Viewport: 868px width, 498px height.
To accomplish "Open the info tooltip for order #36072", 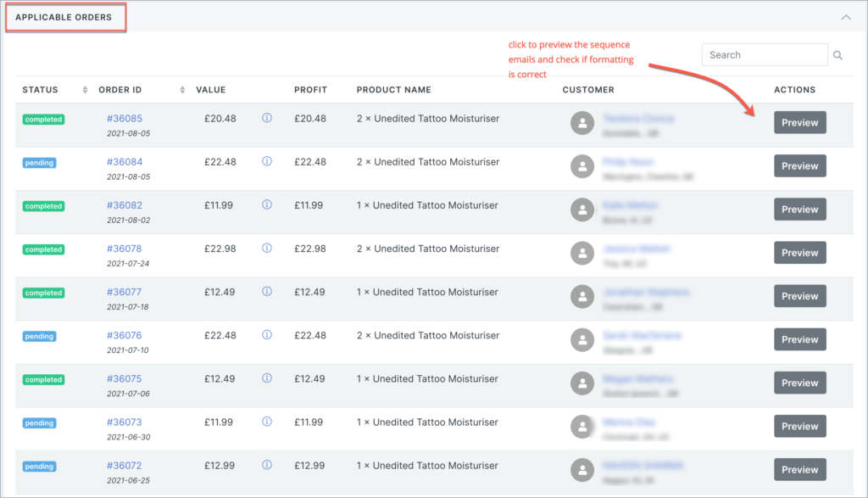I will 267,466.
